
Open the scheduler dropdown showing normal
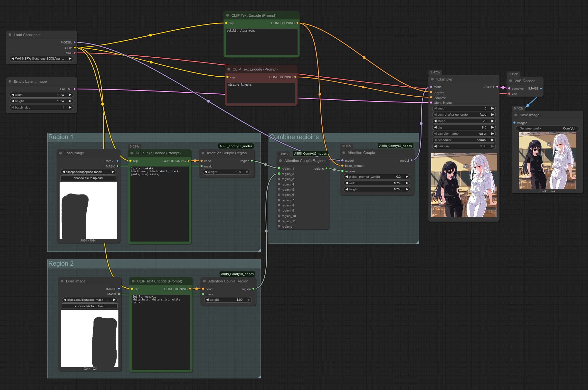pyautogui.click(x=463, y=140)
